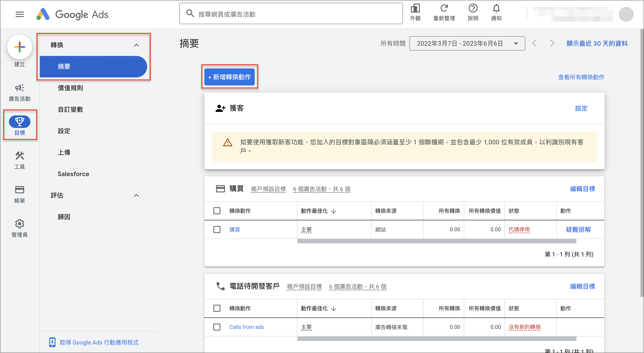This screenshot has height=353, width=644.
Task: Click the 轉換來源 column header in 購買 table
Action: tap(386, 211)
